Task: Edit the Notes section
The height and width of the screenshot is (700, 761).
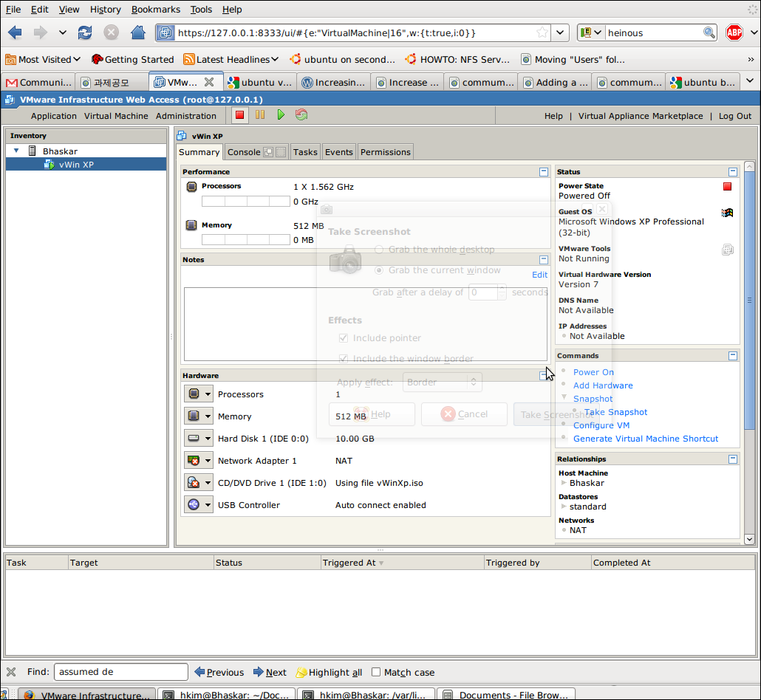Action: [x=539, y=275]
